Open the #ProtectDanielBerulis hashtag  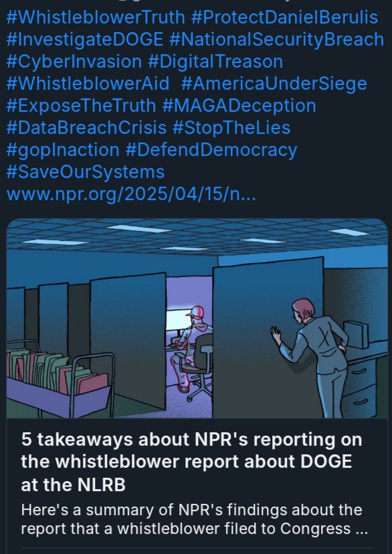pos(285,17)
